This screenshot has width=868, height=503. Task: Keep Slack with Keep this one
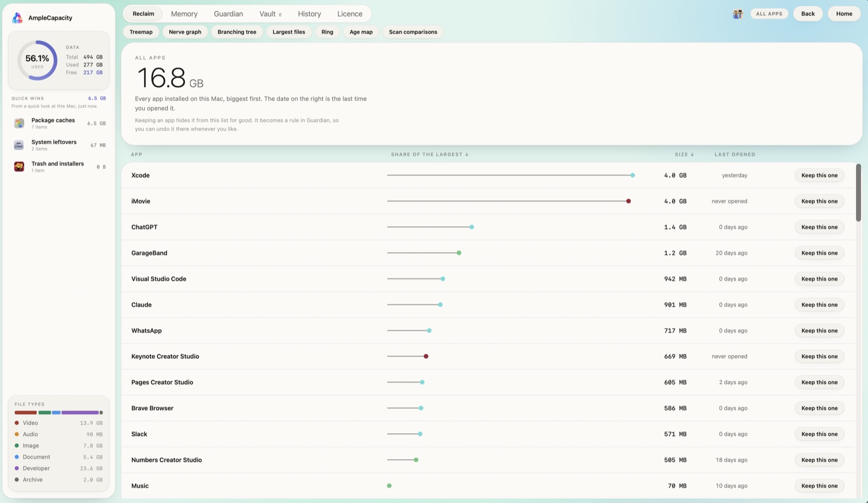[819, 434]
